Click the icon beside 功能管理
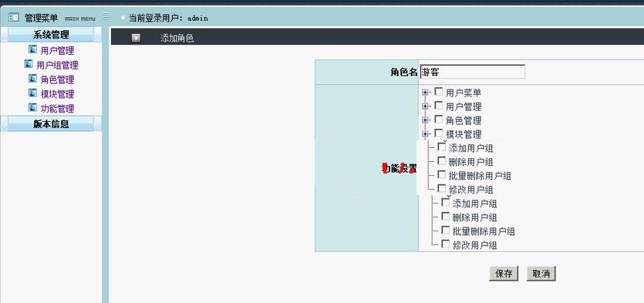The image size is (644, 303). (x=33, y=108)
